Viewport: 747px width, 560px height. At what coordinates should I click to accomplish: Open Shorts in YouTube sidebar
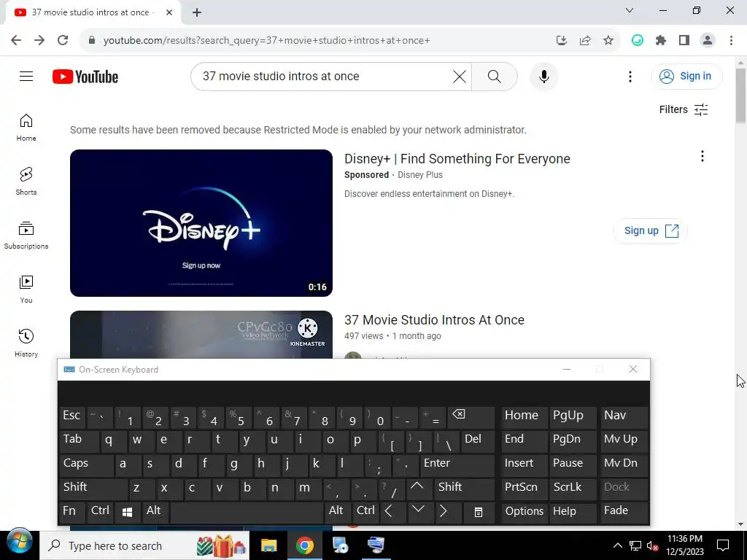(x=26, y=182)
